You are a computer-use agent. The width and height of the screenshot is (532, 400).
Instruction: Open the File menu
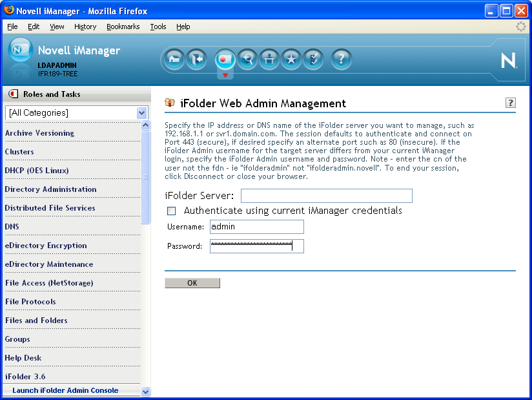12,26
